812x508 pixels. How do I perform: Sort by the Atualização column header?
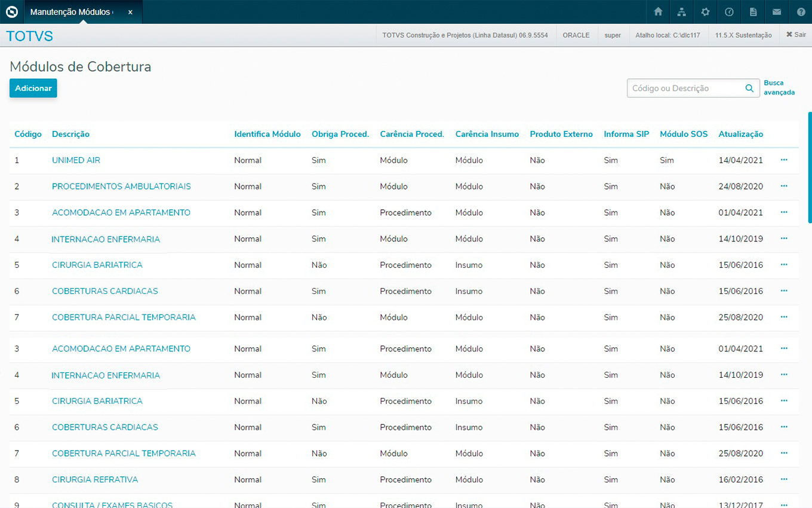pyautogui.click(x=740, y=134)
